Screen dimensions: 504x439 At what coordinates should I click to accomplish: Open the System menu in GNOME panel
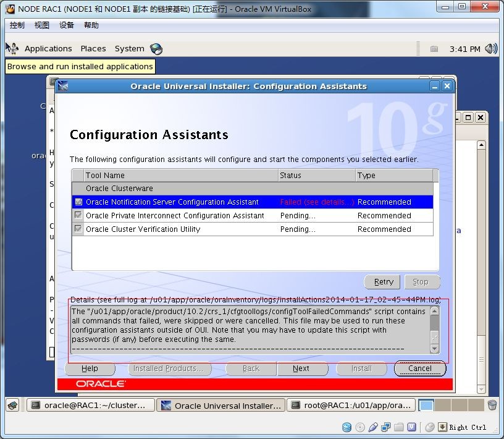[130, 49]
